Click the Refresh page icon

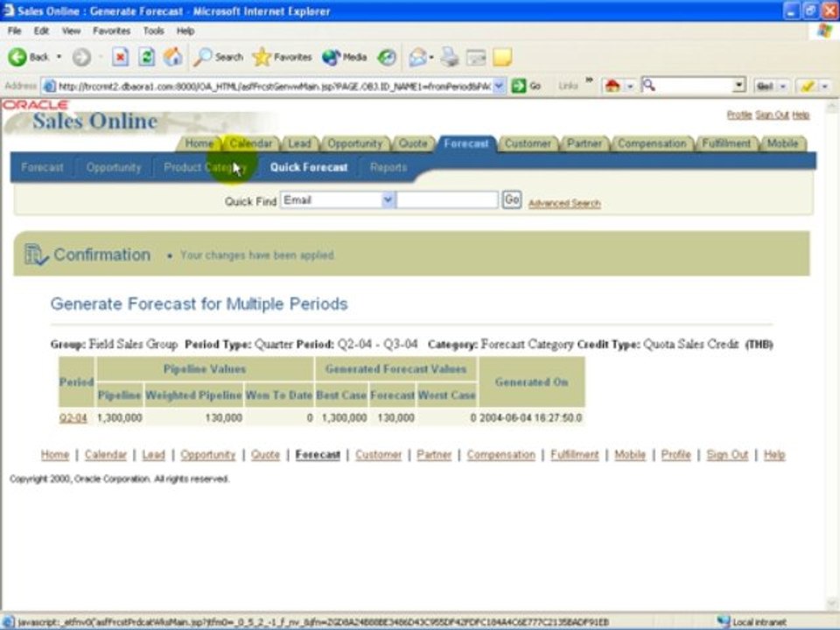point(146,57)
